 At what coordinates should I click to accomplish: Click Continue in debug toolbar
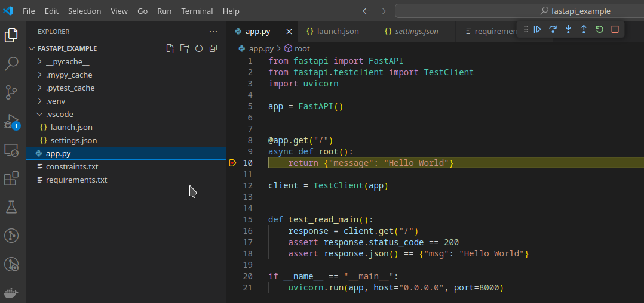pyautogui.click(x=537, y=29)
